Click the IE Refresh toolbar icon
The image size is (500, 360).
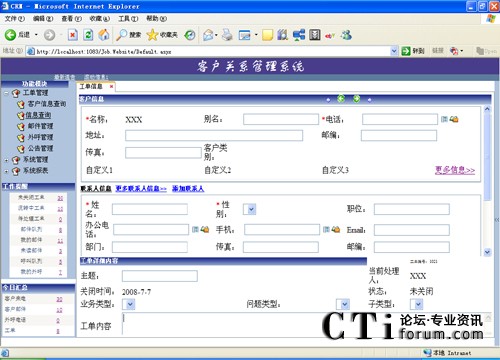coord(88,35)
